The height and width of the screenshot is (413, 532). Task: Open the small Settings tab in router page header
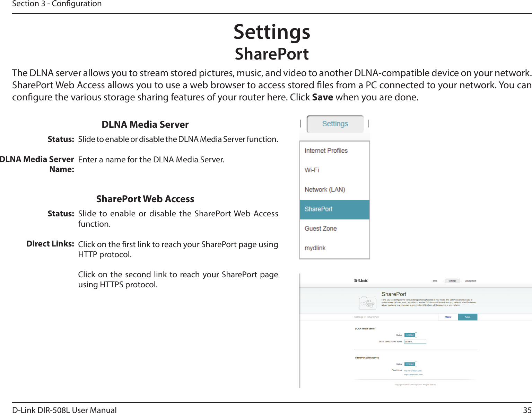click(x=452, y=281)
